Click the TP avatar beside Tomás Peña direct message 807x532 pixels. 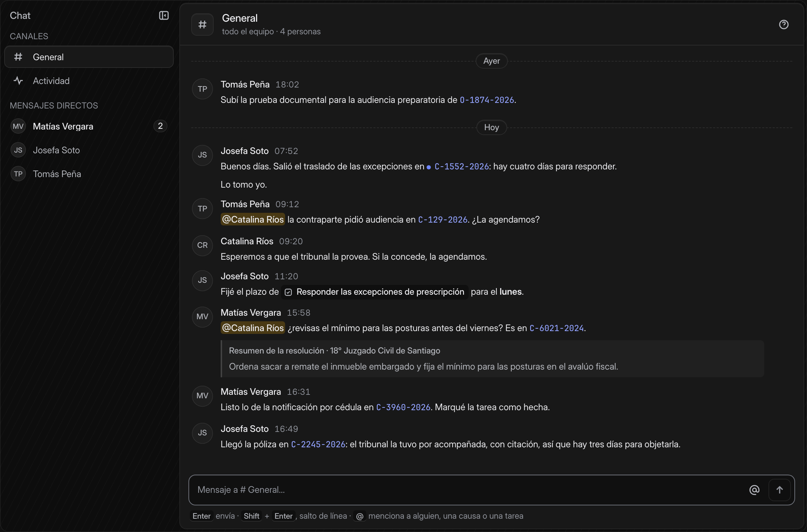point(18,174)
